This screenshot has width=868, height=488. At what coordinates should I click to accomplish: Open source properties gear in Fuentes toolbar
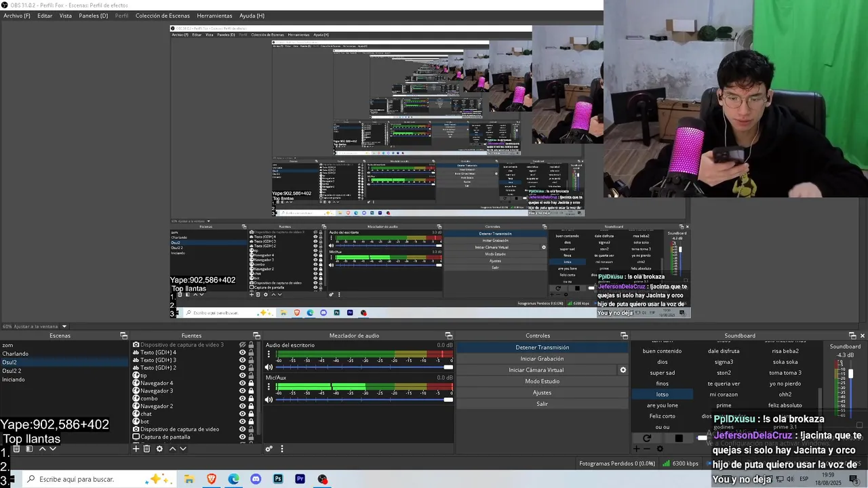coord(159,449)
